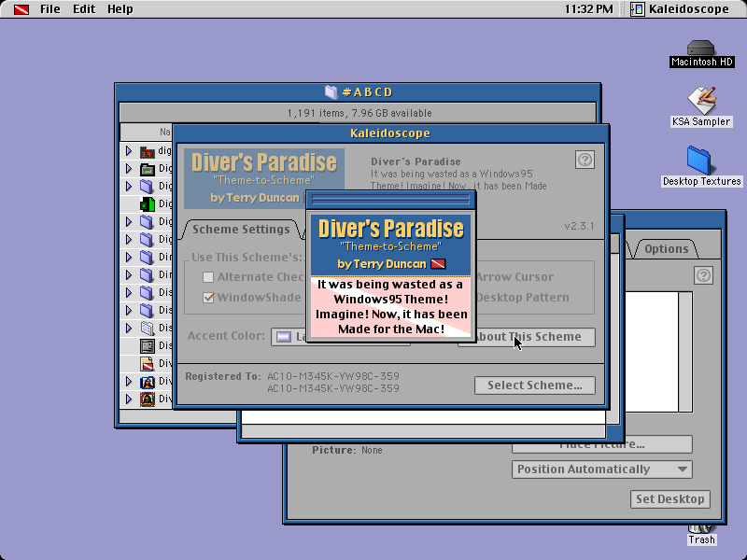
Task: Open the Macintosh HD drive icon
Action: coord(700,49)
